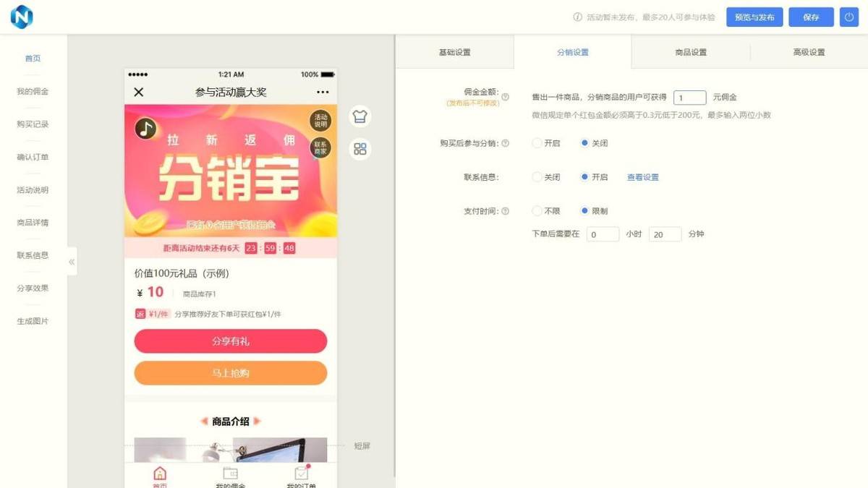Click the commission amount input field
Image resolution: width=868 pixels, height=488 pixels.
click(x=689, y=98)
